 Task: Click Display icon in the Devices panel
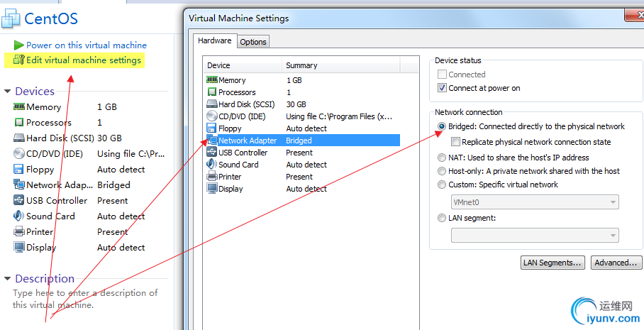click(19, 247)
